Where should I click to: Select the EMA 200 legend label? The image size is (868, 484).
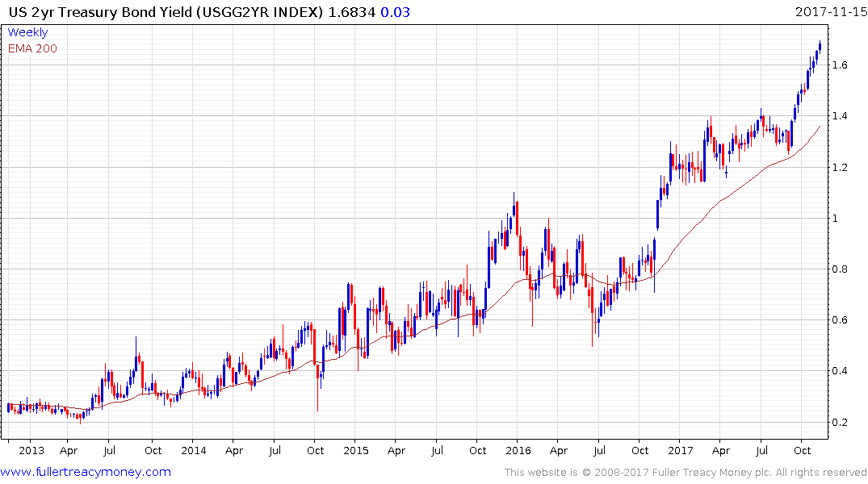pyautogui.click(x=32, y=48)
